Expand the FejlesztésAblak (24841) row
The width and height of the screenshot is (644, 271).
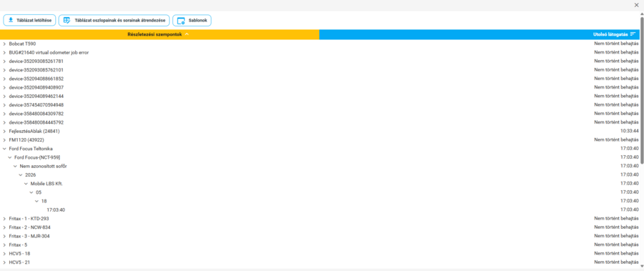(x=4, y=131)
